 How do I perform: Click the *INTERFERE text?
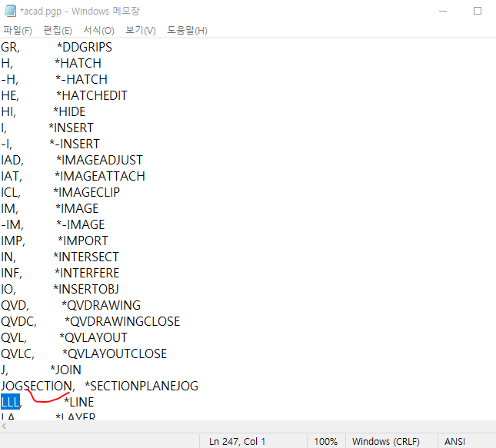click(87, 273)
